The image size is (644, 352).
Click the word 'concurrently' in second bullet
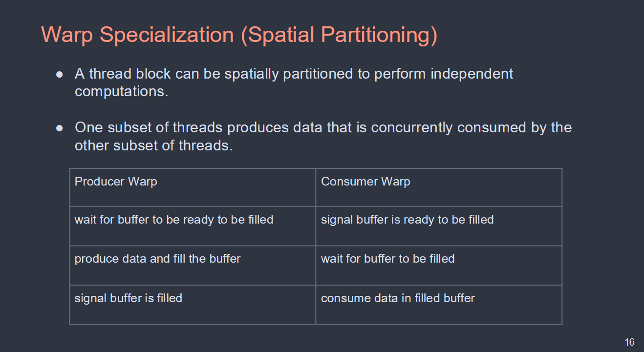coord(412,128)
